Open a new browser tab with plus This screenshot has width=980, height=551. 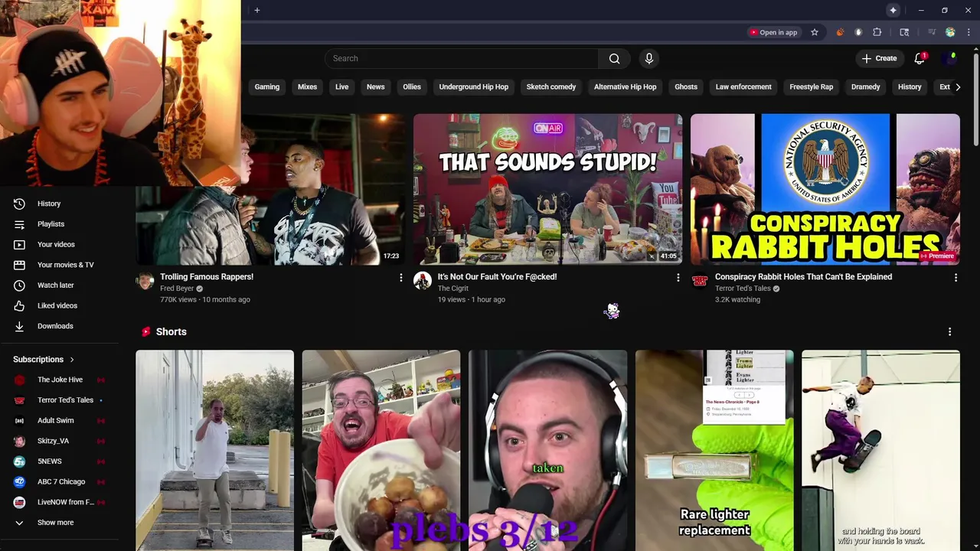(x=257, y=10)
